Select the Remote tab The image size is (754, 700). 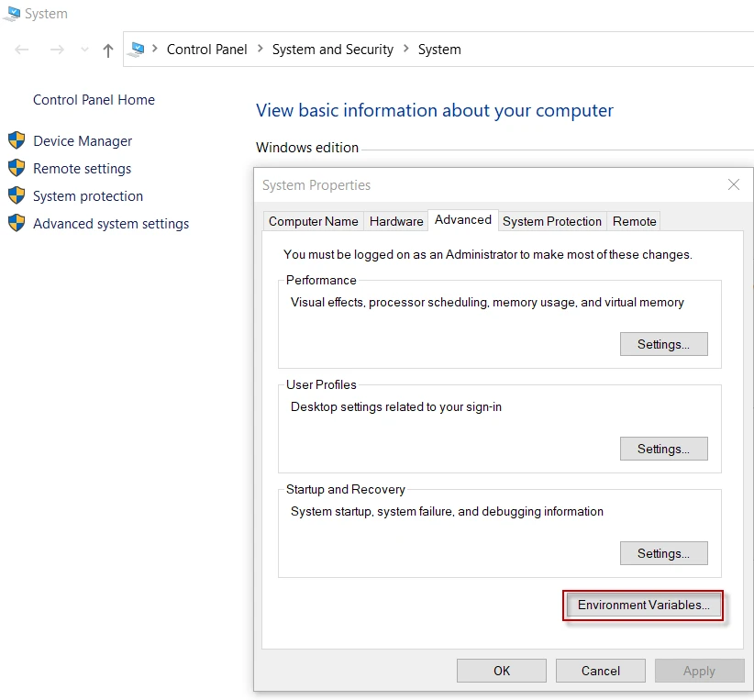[x=634, y=221]
